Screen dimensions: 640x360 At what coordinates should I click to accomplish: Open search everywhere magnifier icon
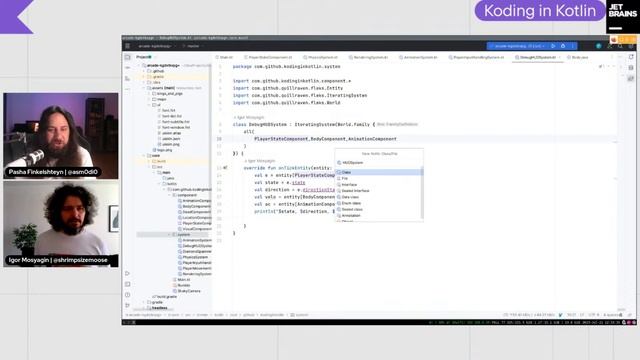(621, 46)
